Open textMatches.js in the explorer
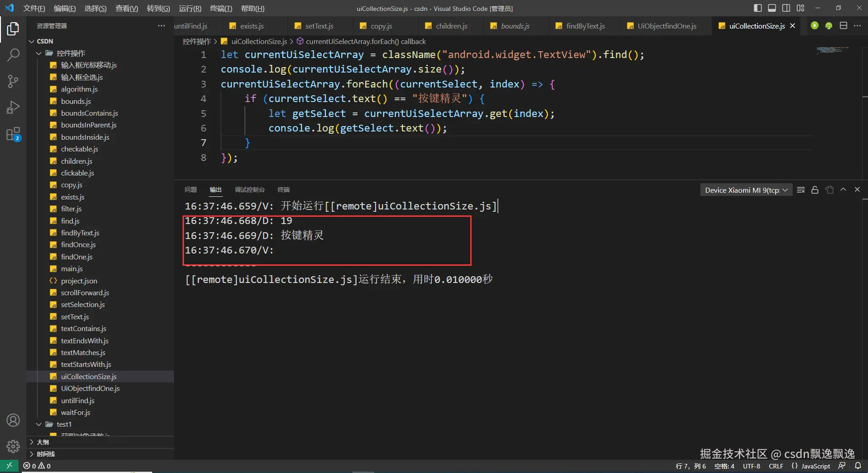This screenshot has width=868, height=473. 83,353
